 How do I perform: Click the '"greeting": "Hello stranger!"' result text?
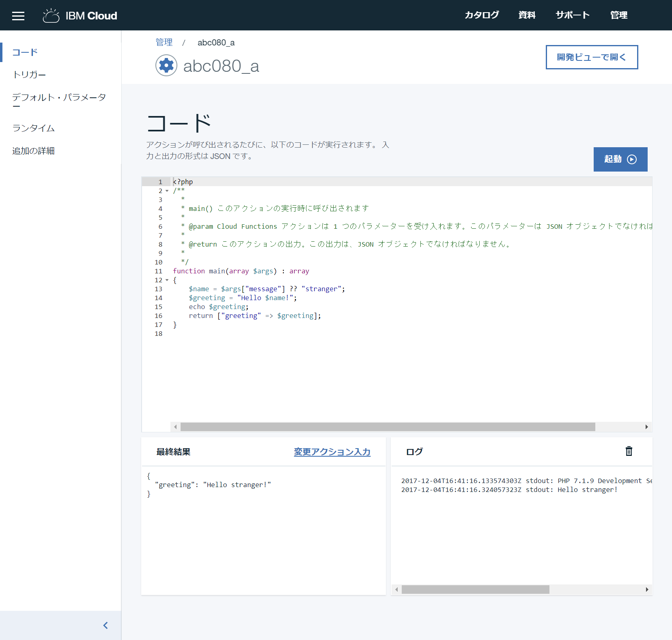(213, 485)
